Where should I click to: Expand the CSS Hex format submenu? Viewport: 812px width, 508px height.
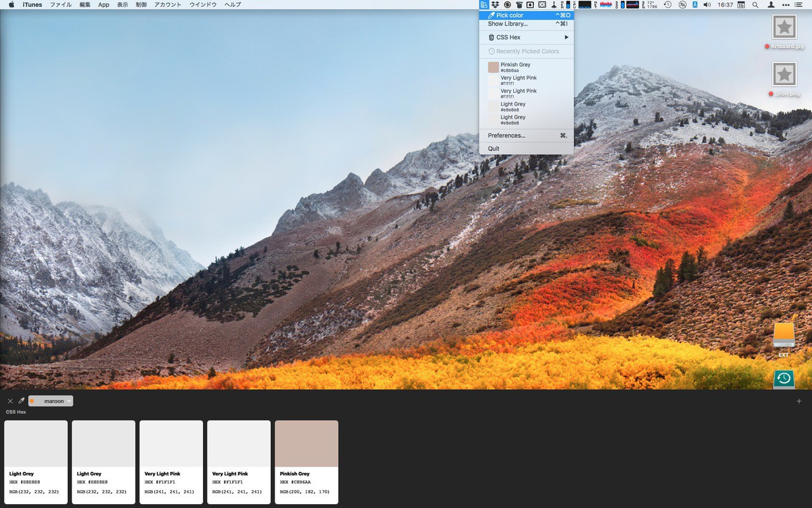[527, 37]
